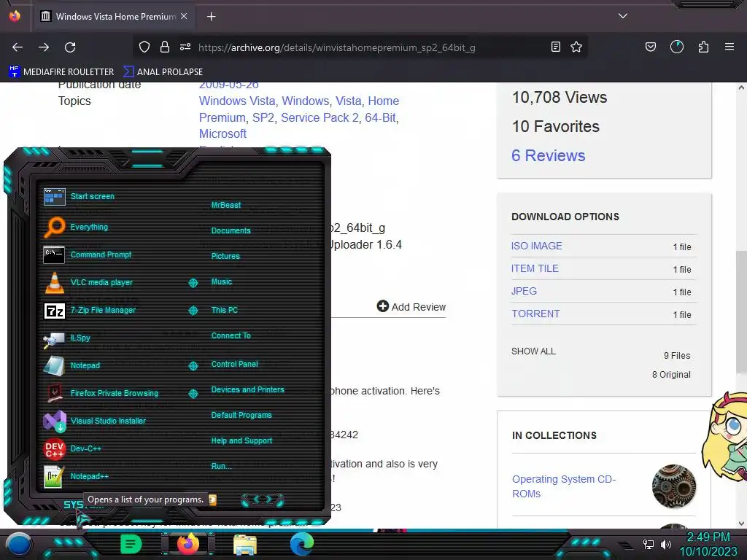Screen dimensions: 747x560
Task: Open 7-Zip File Manager icon
Action: pos(54,311)
